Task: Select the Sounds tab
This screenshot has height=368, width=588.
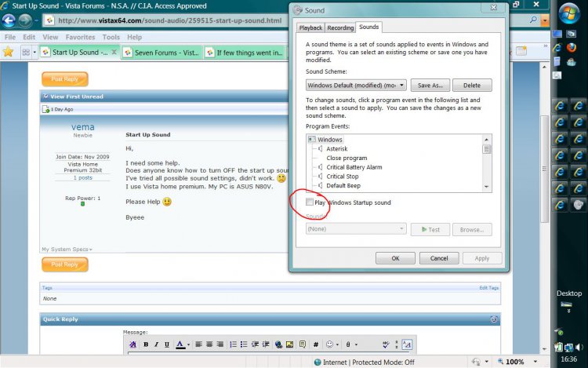Action: click(368, 27)
